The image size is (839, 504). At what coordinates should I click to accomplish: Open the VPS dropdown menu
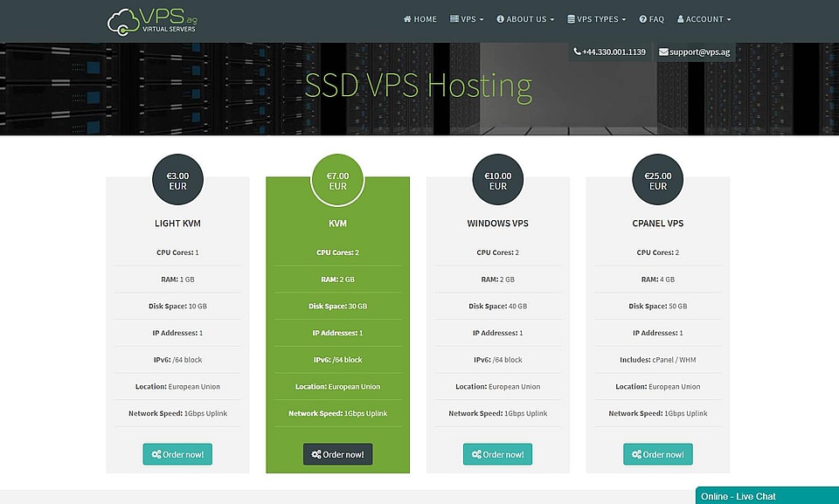[467, 18]
